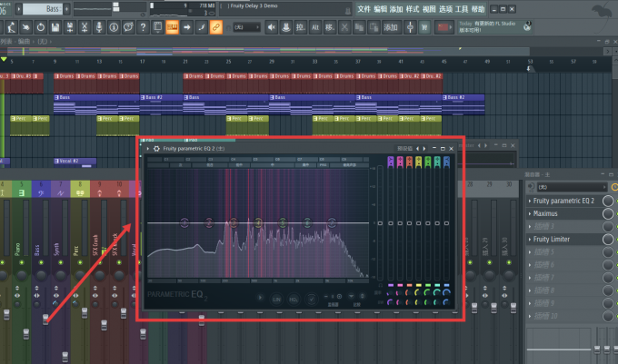Click the floppy disk icon in toolbar
The height and width of the screenshot is (364, 618).
pos(55,27)
